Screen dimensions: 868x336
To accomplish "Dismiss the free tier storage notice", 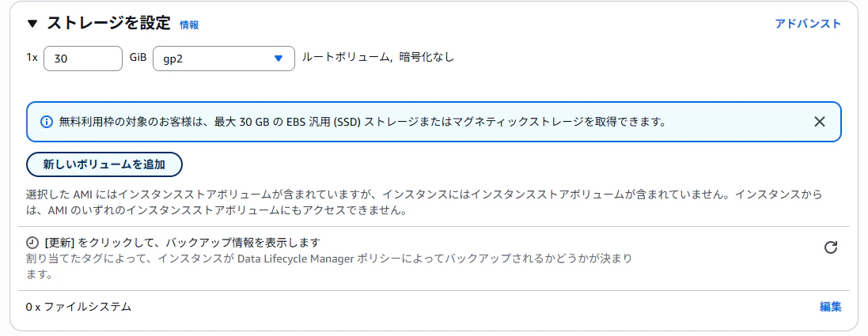I will tap(819, 122).
